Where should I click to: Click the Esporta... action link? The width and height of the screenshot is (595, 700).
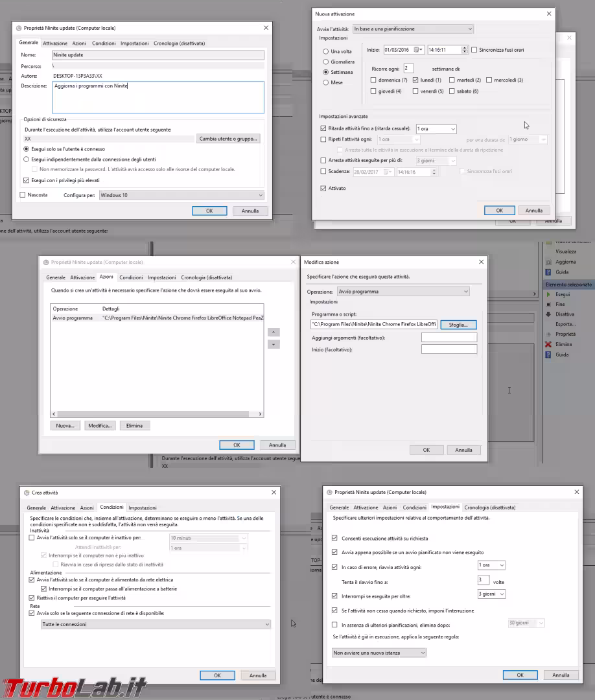(565, 324)
